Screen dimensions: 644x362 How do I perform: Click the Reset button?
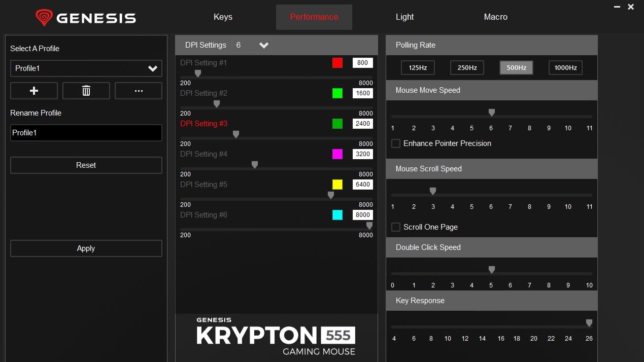pyautogui.click(x=86, y=165)
